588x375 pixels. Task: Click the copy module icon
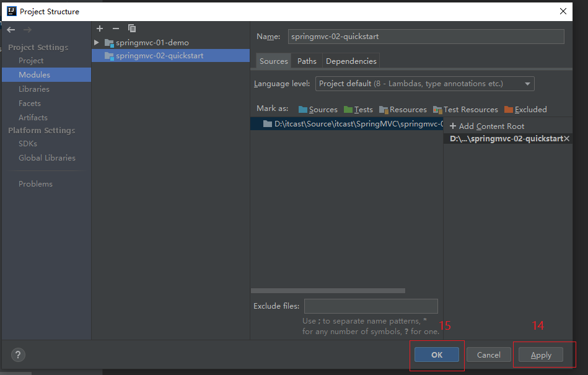[131, 29]
